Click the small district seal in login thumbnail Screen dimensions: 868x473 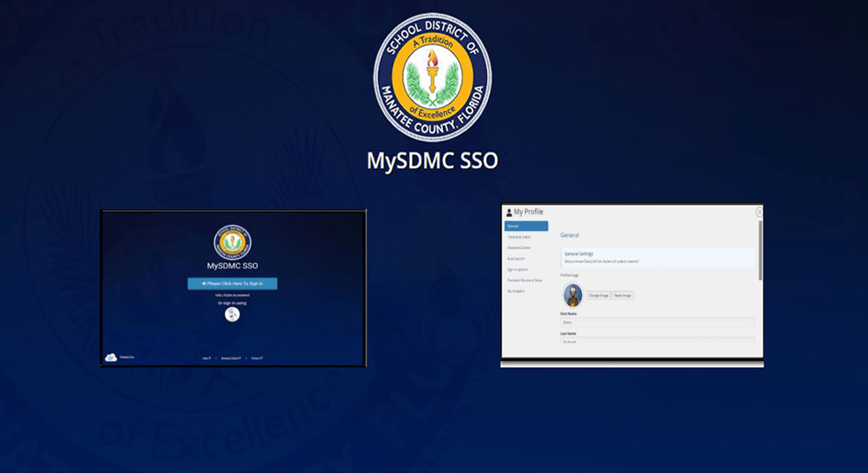(232, 243)
